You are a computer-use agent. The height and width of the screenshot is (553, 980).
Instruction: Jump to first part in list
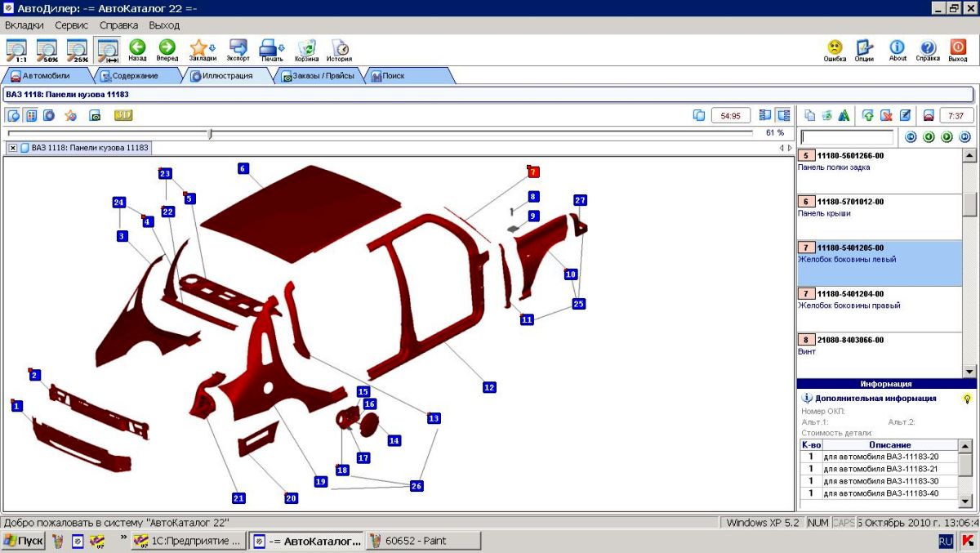coord(911,137)
